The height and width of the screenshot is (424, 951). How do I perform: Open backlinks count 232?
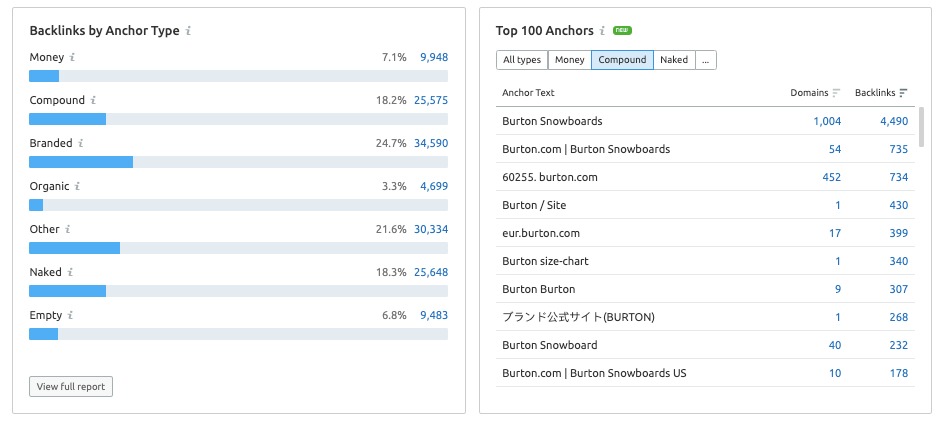(899, 345)
